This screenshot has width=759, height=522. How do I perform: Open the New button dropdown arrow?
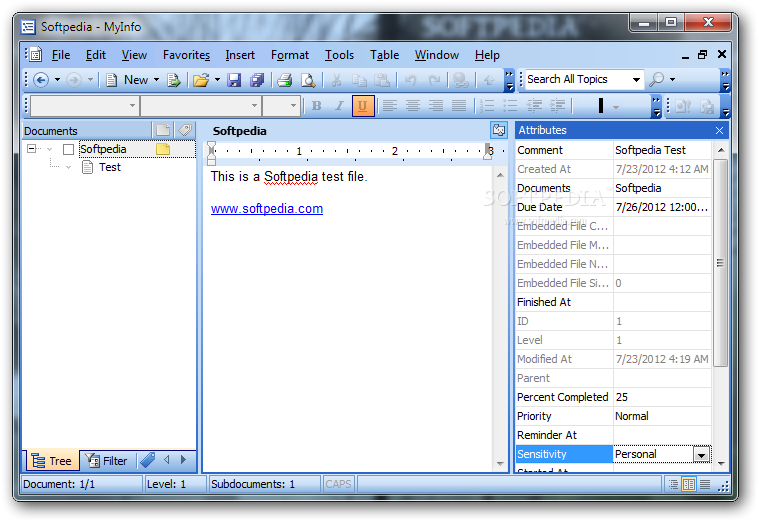(x=156, y=79)
